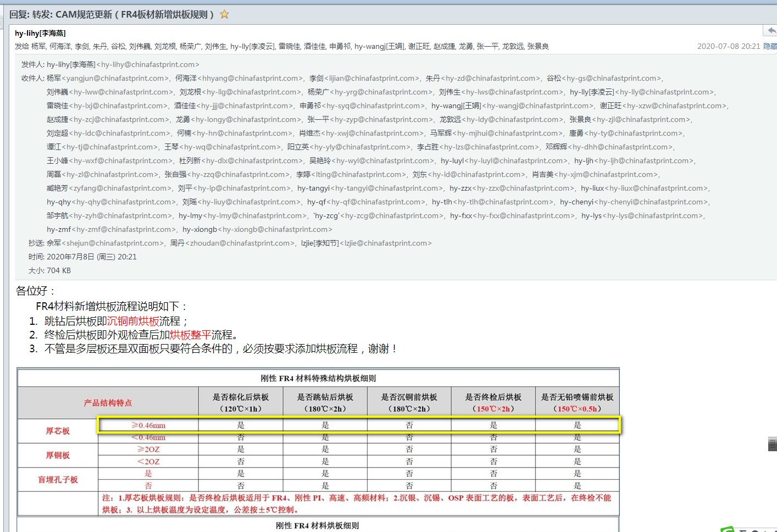Click table title 刚性 FR4 材料特殊结构烘板细则
This screenshot has width=777, height=532.
pyautogui.click(x=318, y=379)
